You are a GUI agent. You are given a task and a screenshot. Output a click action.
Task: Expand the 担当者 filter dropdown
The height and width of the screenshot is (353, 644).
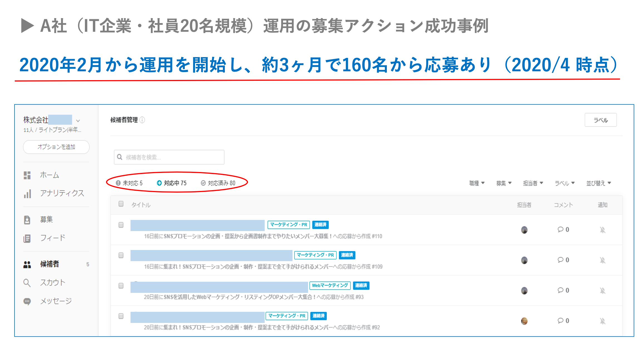[x=533, y=183]
